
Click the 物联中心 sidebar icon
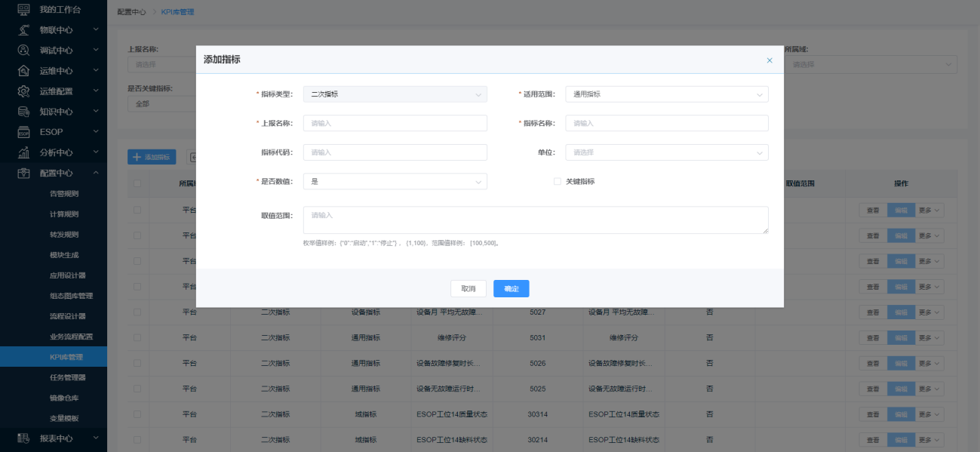[x=23, y=29]
